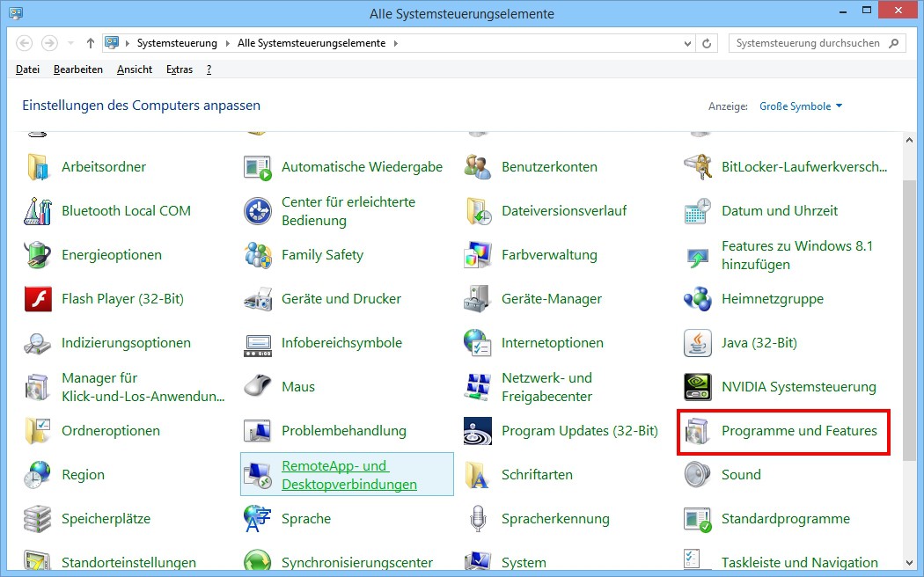The image size is (924, 577).
Task: Open the Energieoptionen battery icon
Action: (38, 255)
